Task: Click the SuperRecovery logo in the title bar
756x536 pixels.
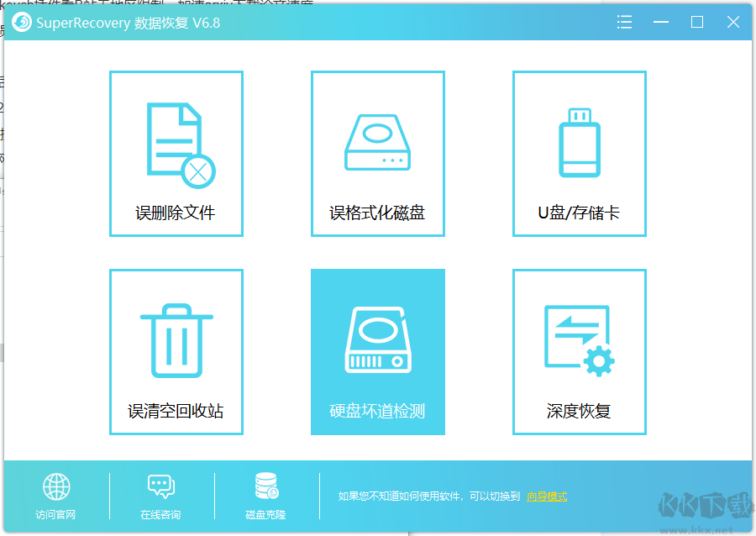Action: point(21,22)
